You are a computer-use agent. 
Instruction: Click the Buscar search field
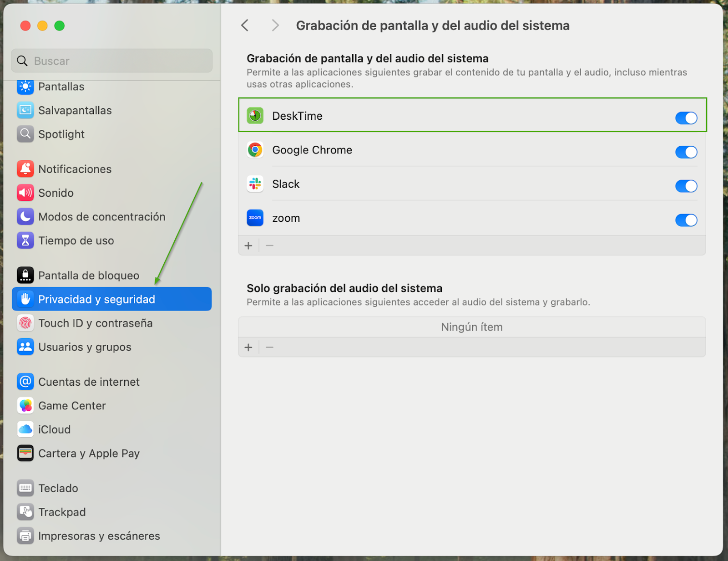click(x=111, y=61)
